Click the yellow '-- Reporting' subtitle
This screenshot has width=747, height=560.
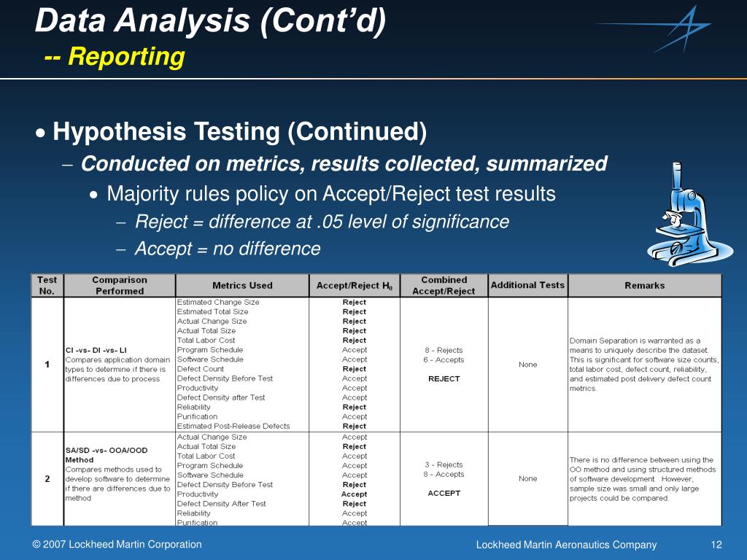click(x=115, y=56)
